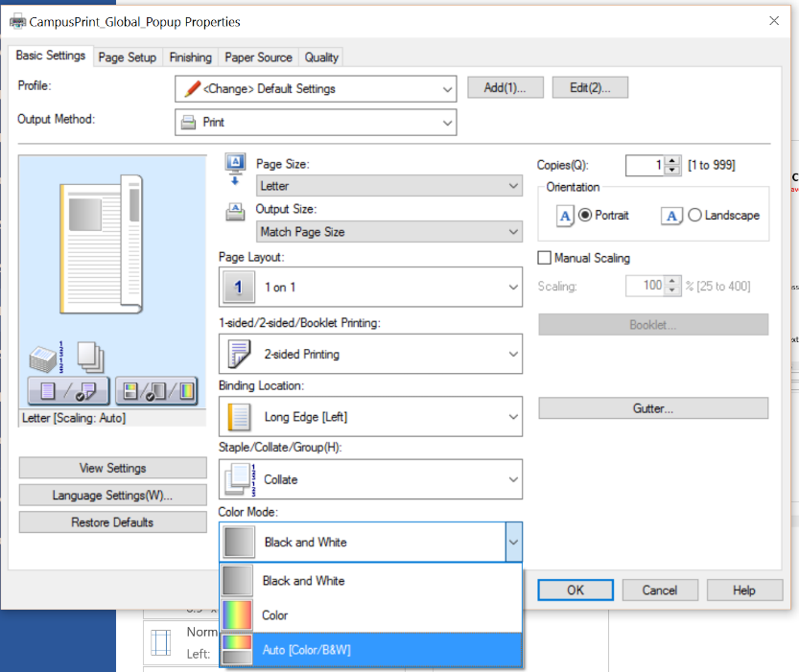Open the Binding Location dropdown
Screen dimensions: 799x672
coord(370,416)
